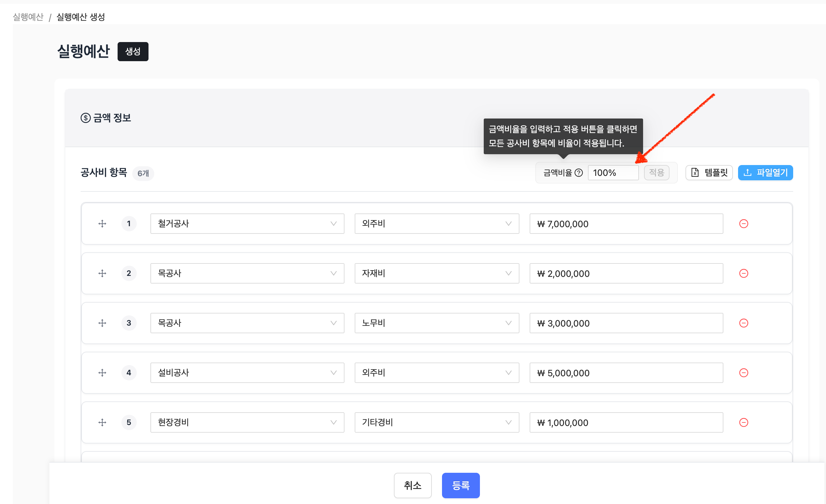The height and width of the screenshot is (504, 826).
Task: Remove row 1 철거공사 with minus icon
Action: tap(743, 224)
